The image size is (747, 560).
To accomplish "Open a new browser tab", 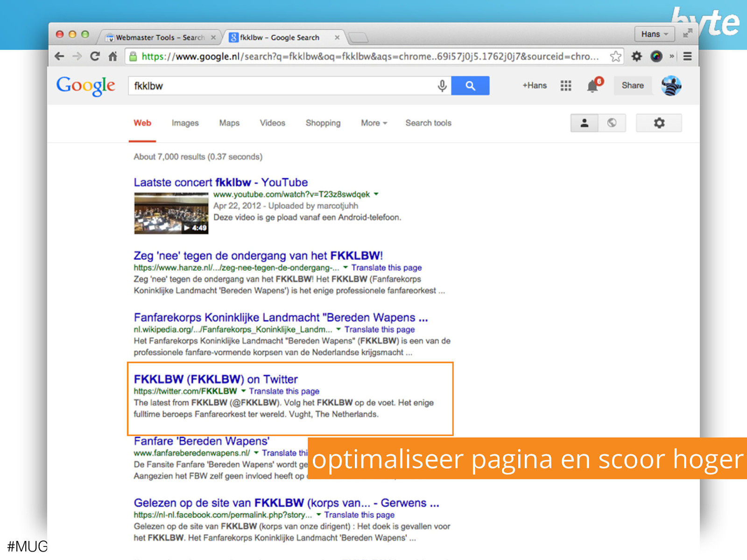I will pos(358,37).
